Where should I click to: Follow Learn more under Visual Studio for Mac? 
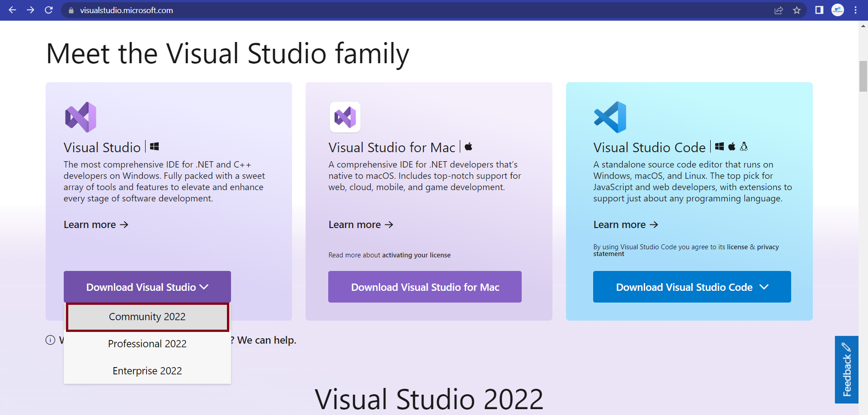tap(361, 224)
